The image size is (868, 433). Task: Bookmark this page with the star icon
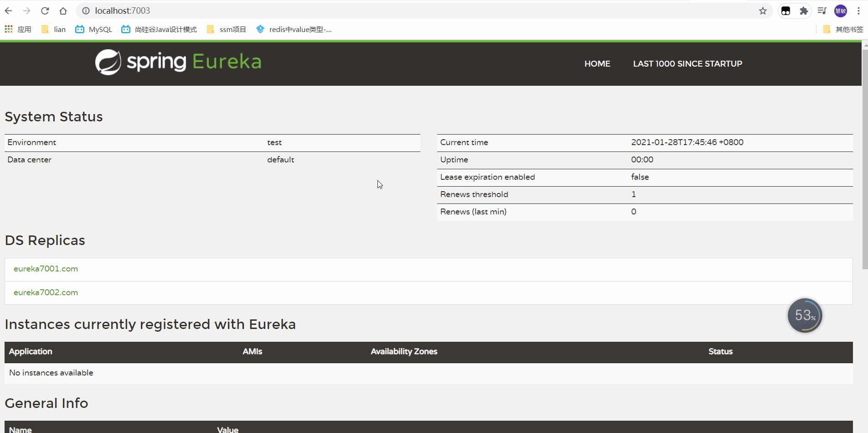pos(763,11)
